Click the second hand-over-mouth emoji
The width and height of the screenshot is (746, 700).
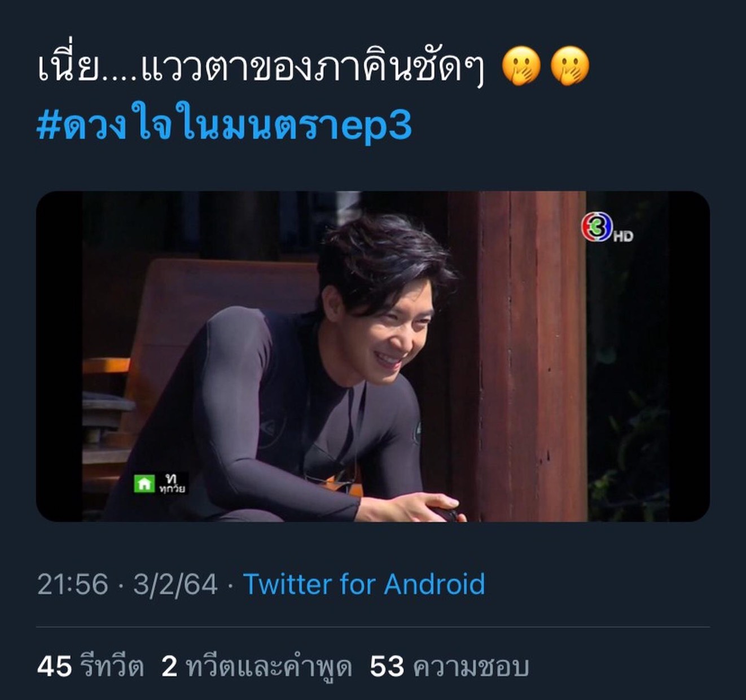pyautogui.click(x=570, y=65)
